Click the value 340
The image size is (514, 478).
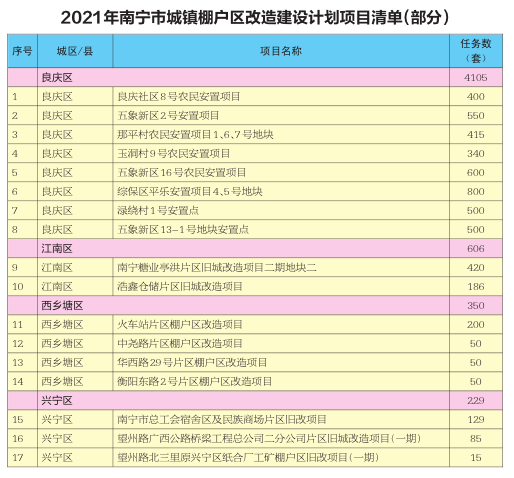point(476,154)
